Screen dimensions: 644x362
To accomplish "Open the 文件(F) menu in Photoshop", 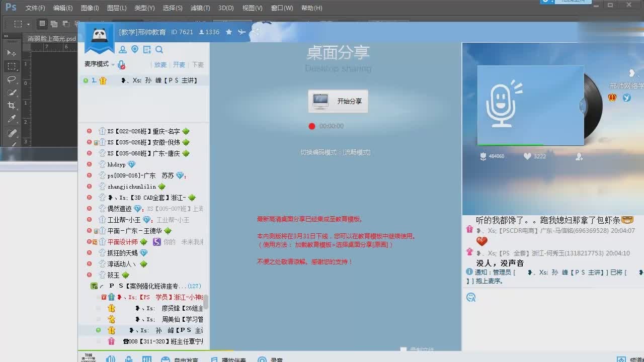I will 35,8.
